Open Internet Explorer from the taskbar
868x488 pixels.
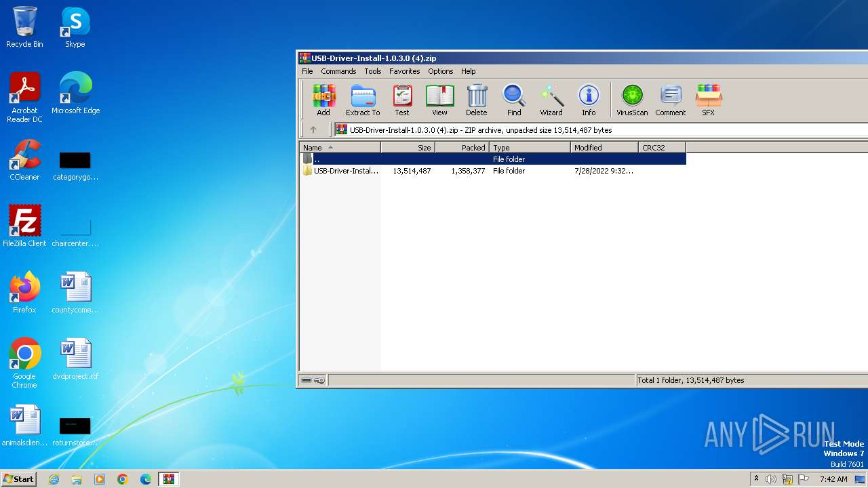(x=54, y=479)
